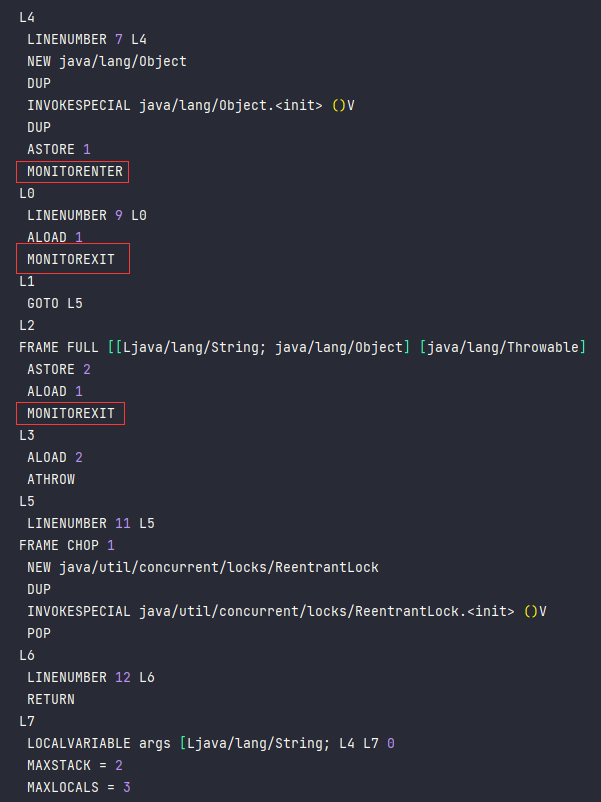Click the LINENUMBER 11 L5 line

coord(91,523)
